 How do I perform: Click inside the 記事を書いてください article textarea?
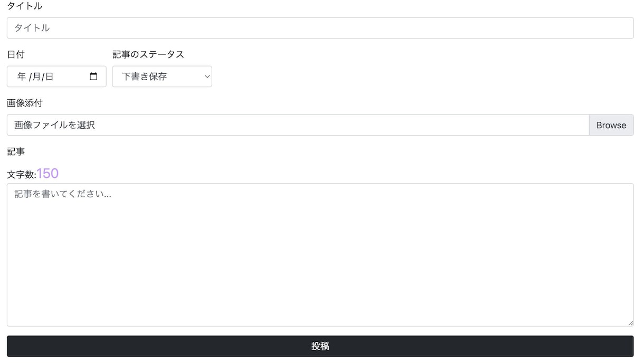click(320, 255)
